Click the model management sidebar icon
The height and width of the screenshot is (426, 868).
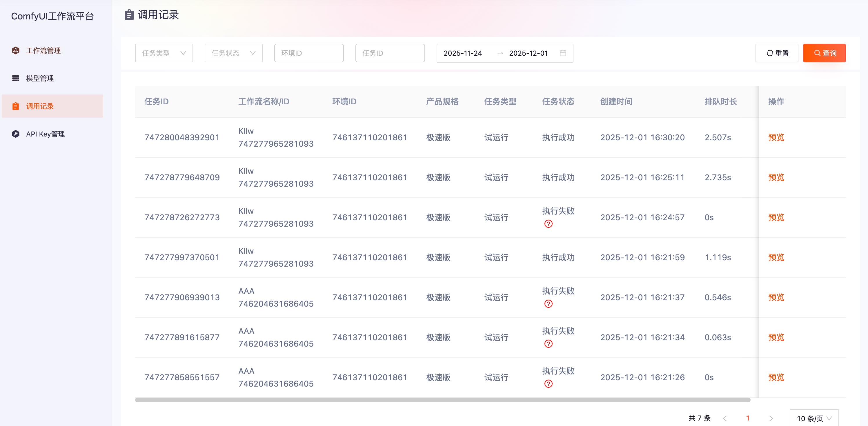15,79
